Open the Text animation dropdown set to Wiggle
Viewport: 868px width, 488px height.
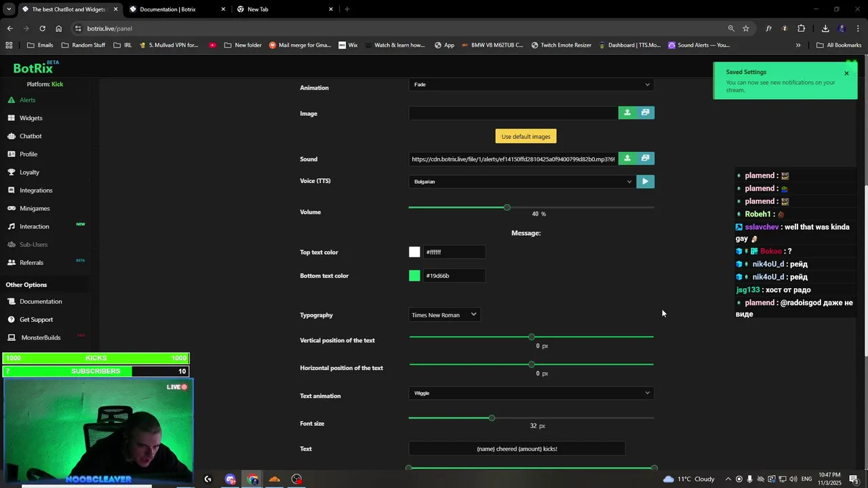coord(531,393)
